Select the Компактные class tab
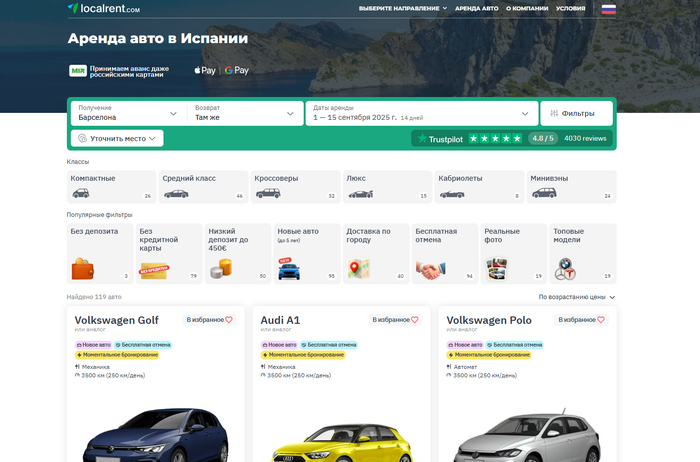The height and width of the screenshot is (462, 700). [112, 187]
